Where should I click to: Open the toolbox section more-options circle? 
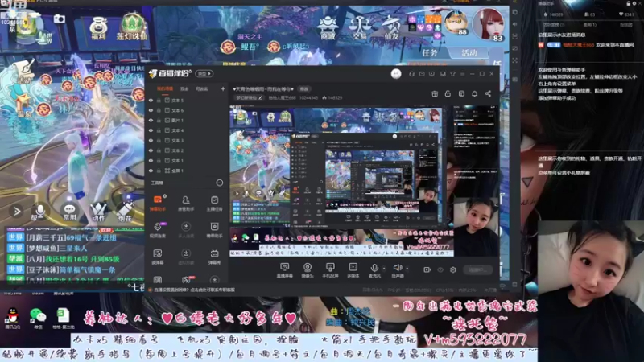click(220, 183)
